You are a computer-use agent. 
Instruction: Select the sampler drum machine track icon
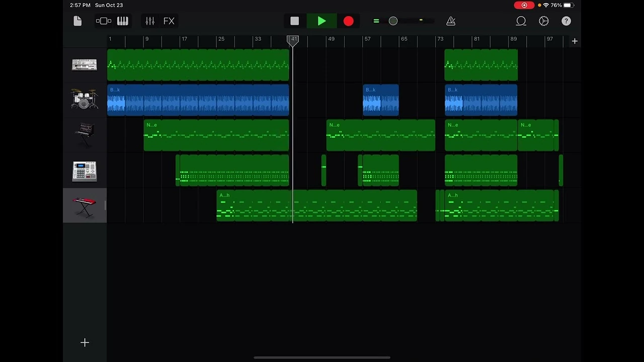[84, 171]
